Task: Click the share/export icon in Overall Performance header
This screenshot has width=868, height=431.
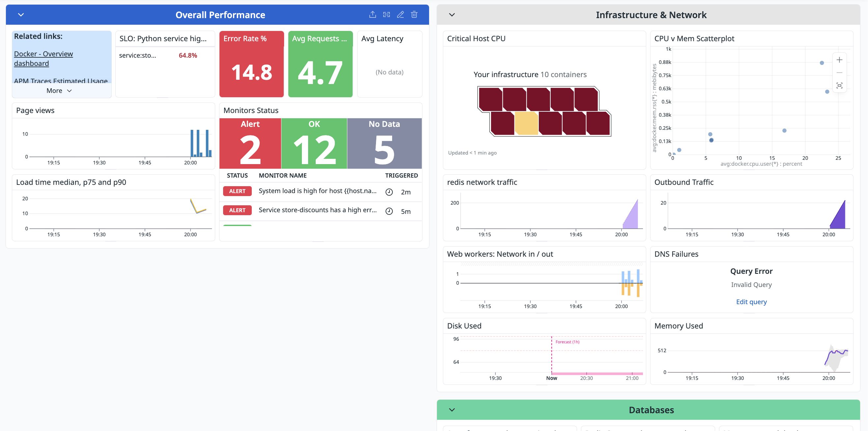Action: click(x=372, y=14)
